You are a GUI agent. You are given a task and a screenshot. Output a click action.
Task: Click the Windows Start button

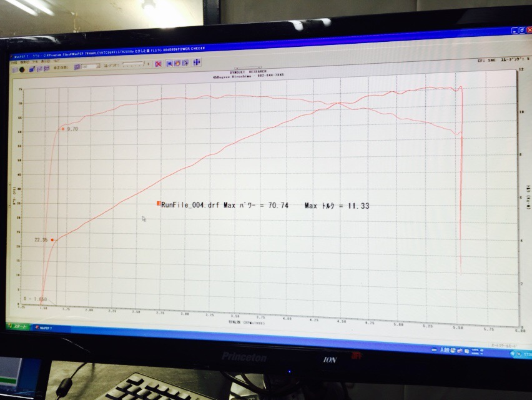point(18,327)
